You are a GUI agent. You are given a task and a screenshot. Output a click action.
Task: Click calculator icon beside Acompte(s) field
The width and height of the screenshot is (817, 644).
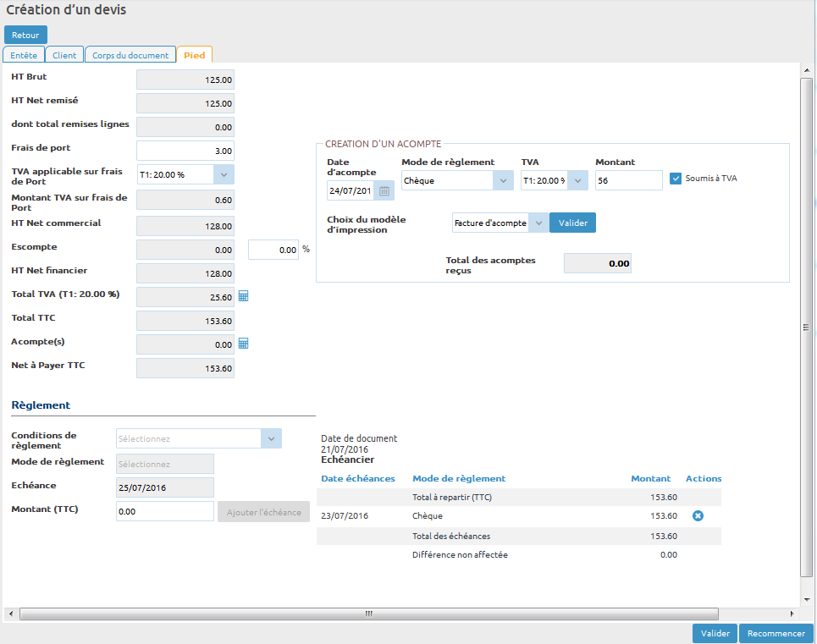click(243, 344)
